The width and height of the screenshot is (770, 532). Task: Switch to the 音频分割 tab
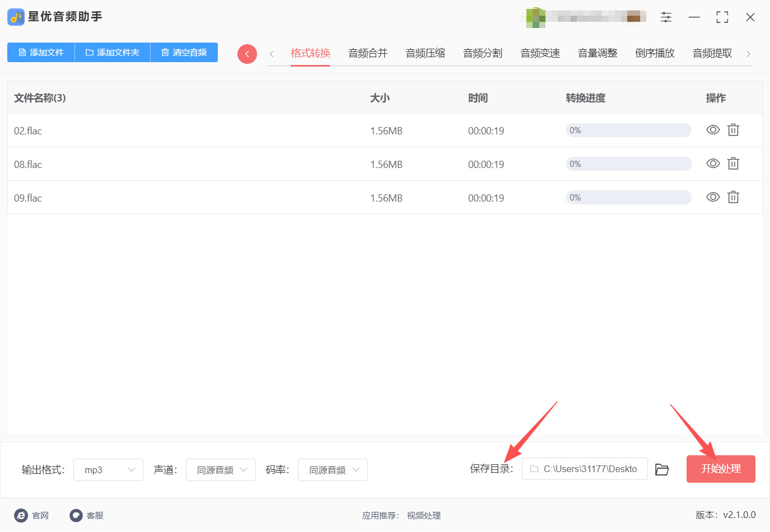(x=483, y=53)
